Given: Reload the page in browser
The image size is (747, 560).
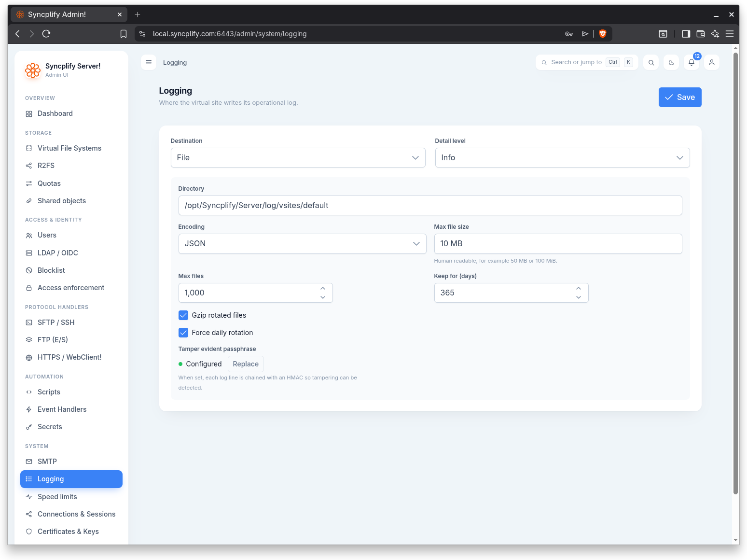Looking at the screenshot, I should [46, 34].
